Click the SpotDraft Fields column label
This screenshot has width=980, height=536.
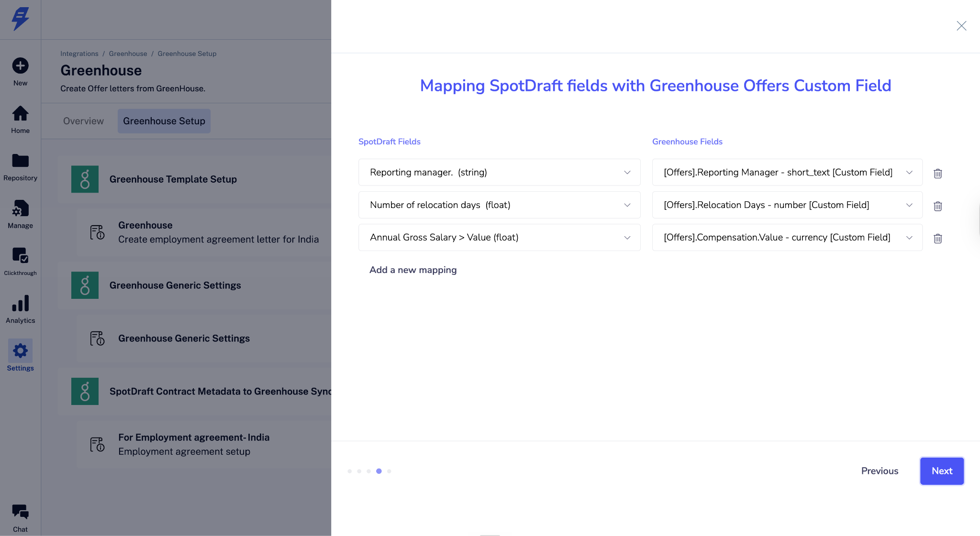[390, 142]
